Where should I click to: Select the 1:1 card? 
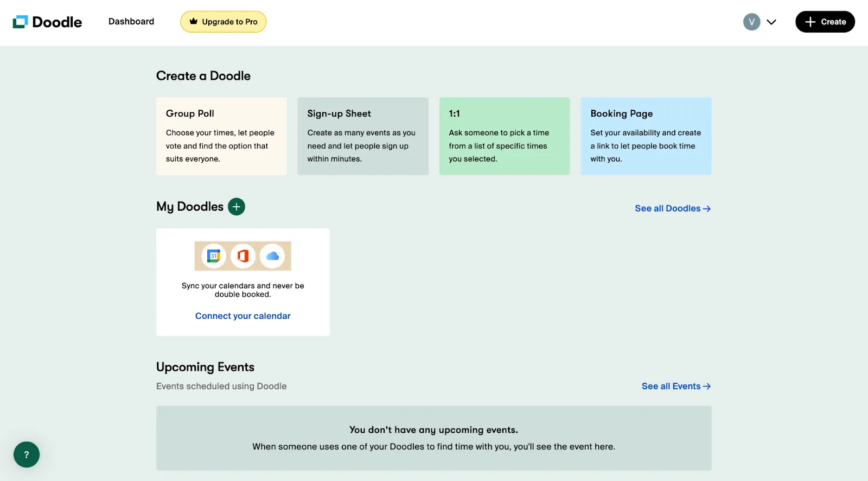tap(505, 136)
